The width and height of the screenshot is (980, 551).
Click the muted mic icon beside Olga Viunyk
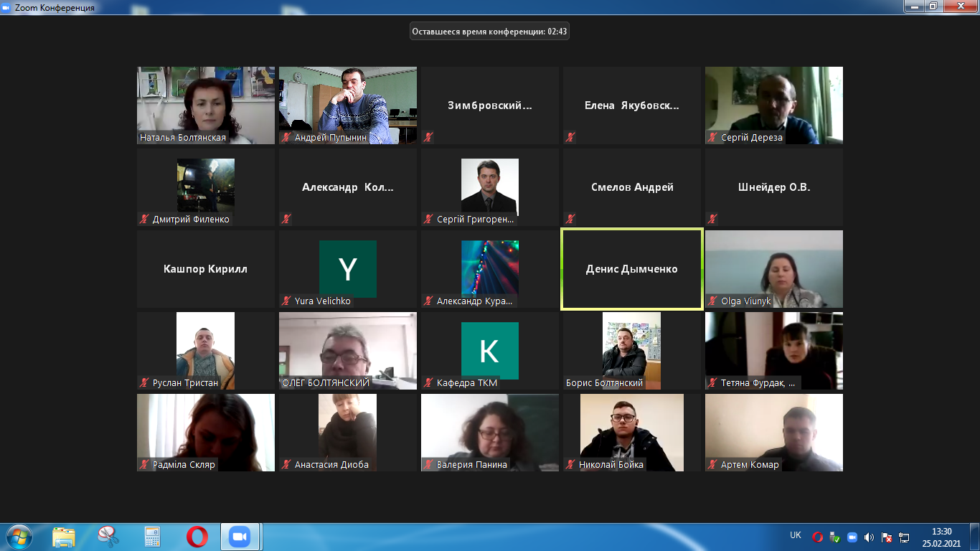pos(712,301)
